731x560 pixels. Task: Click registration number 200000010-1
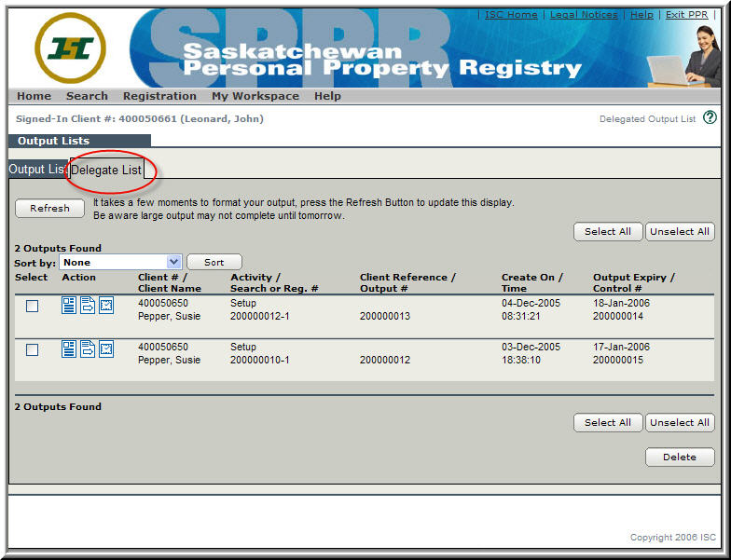tap(259, 360)
